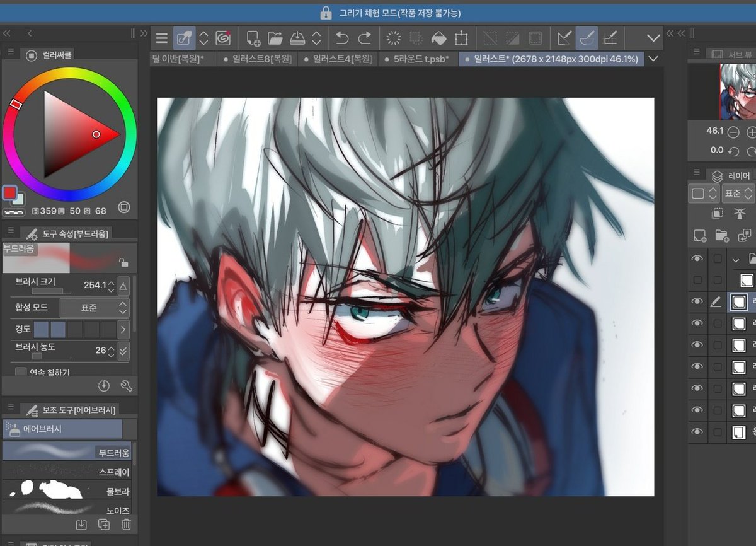756x546 pixels.
Task: Open document tabs overflow list
Action: coord(653,59)
